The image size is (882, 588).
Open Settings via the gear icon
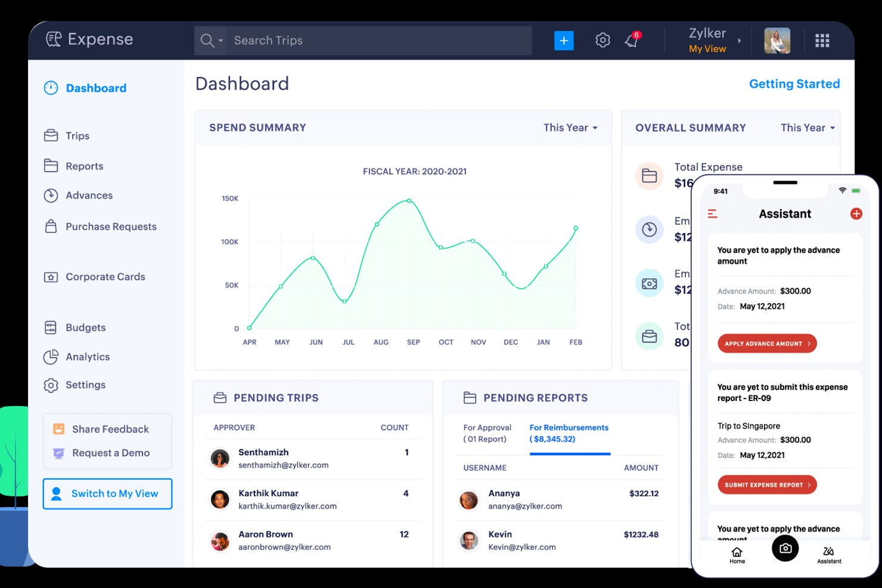click(602, 40)
